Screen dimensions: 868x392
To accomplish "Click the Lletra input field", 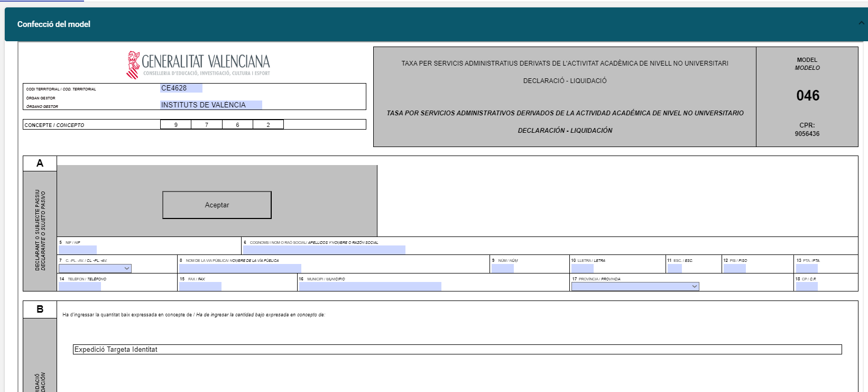I will coord(583,268).
